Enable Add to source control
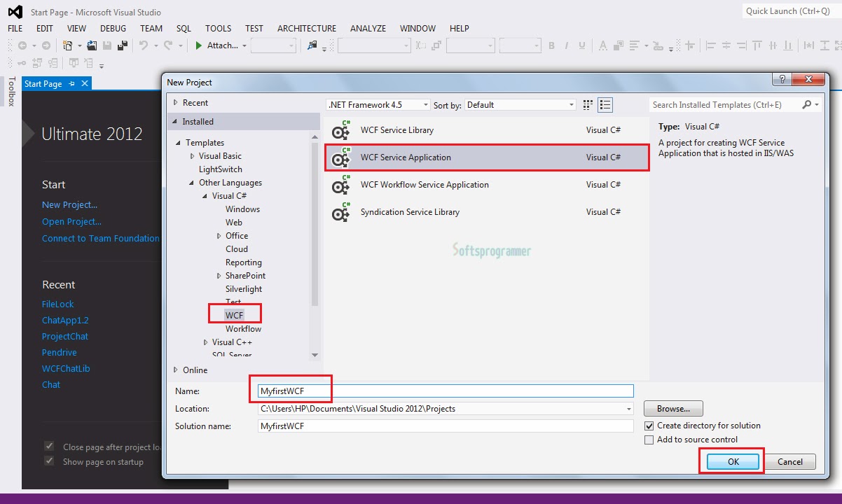Screen dimensions: 842x504 click(649, 440)
